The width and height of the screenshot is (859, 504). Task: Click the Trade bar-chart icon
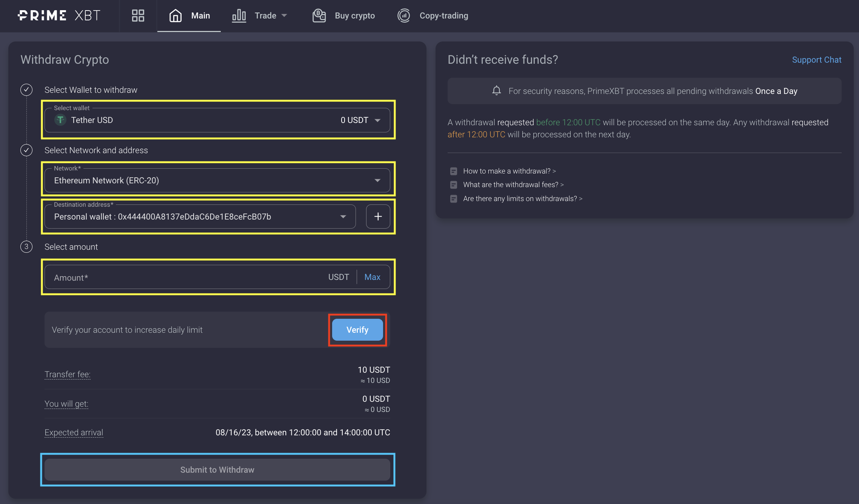tap(239, 15)
